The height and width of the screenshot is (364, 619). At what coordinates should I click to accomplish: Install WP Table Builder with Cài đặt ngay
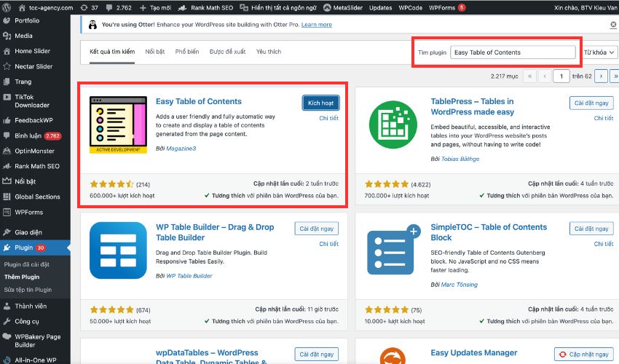(x=316, y=229)
